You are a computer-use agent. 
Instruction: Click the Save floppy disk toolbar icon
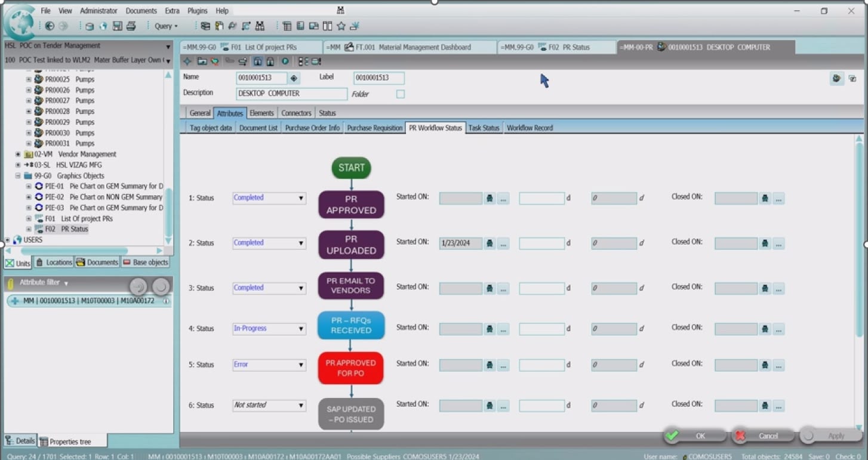coord(118,26)
